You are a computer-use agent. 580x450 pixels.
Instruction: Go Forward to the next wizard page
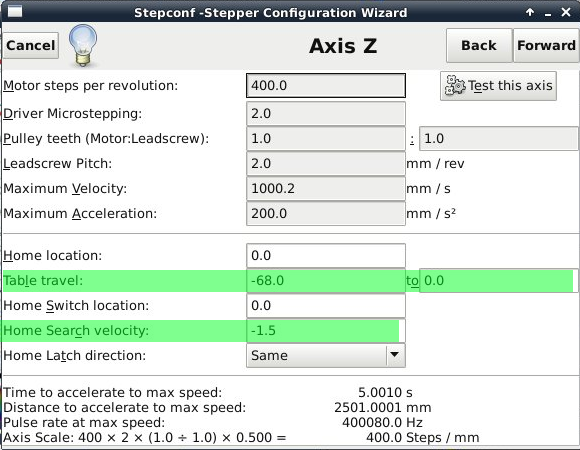pos(546,45)
